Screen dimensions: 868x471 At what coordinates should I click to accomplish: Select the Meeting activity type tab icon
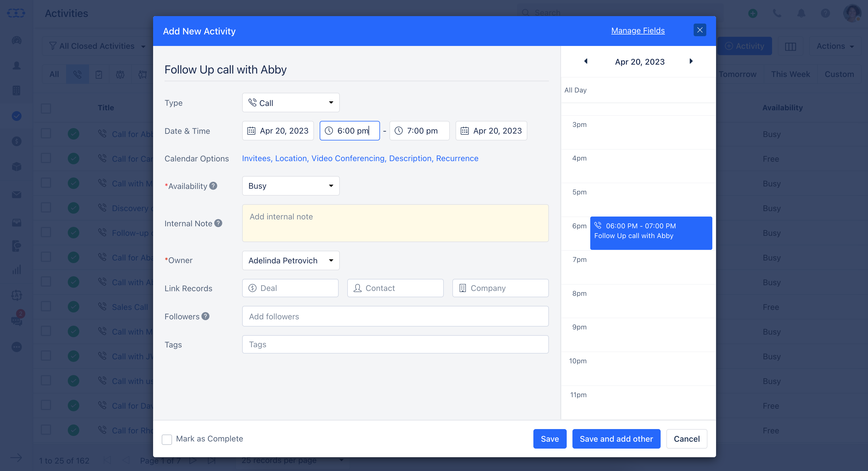(120, 74)
